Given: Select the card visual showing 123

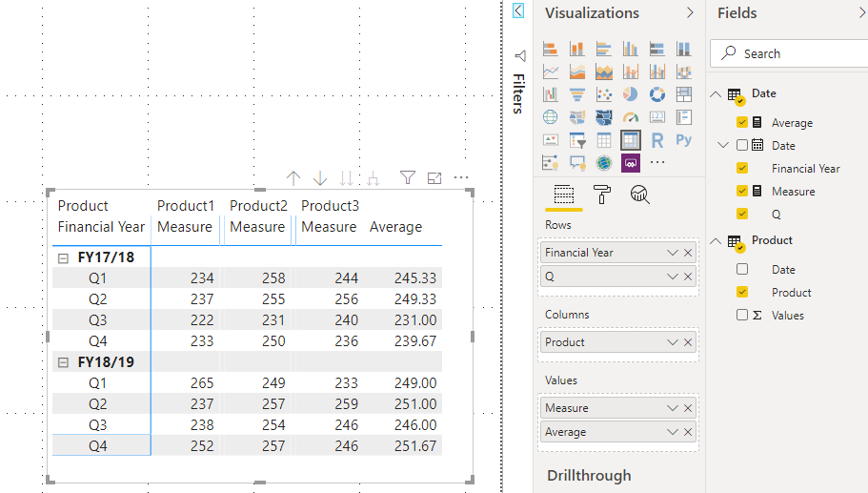Looking at the screenshot, I should (657, 117).
